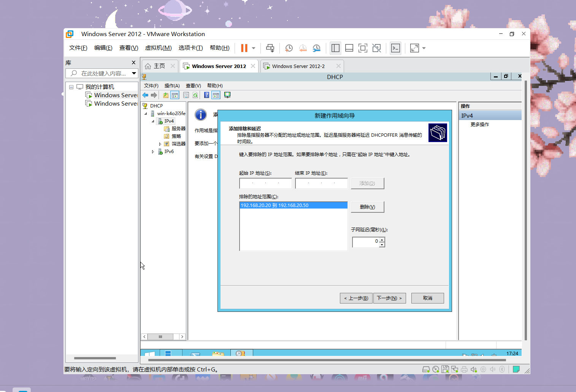Viewport: 576px width, 392px height.
Task: Open the dropdown arrow next to the pause button
Action: click(x=254, y=48)
